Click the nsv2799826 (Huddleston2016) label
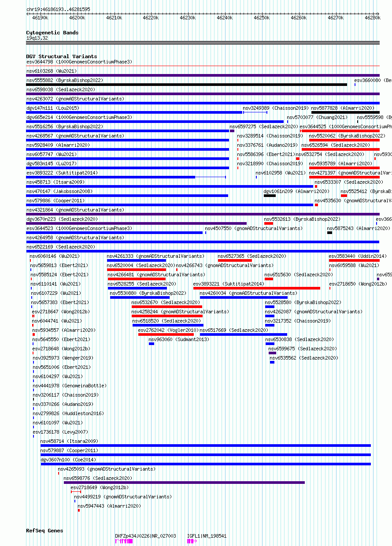The image size is (392, 546). click(69, 413)
